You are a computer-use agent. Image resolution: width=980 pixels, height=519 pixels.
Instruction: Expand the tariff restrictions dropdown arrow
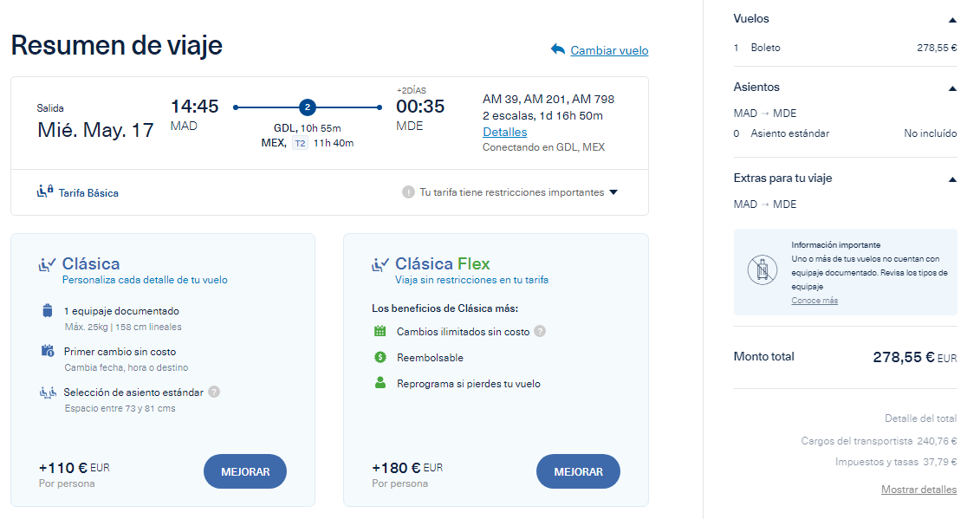[613, 192]
